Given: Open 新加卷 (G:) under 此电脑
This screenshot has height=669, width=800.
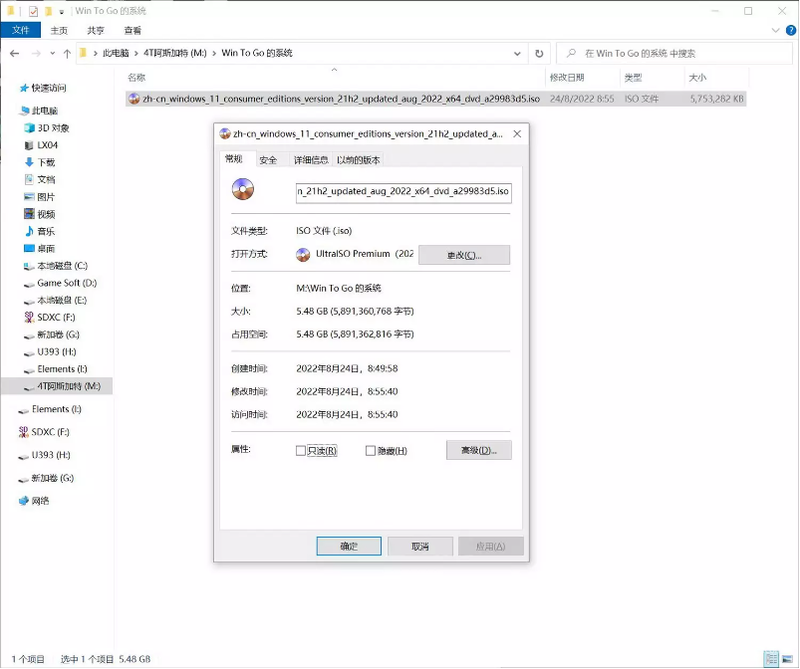Looking at the screenshot, I should coord(52,335).
